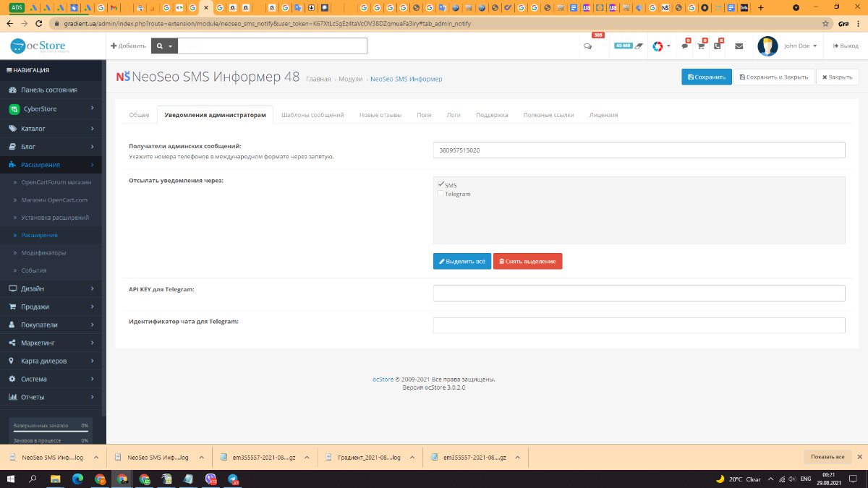Viewport: 868px width, 488px height.
Task: Open the shopping cart orders icon
Action: [701, 46]
